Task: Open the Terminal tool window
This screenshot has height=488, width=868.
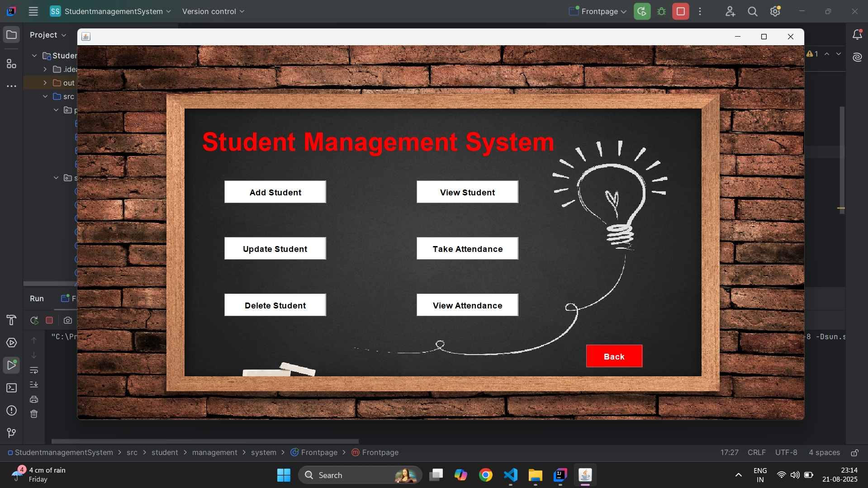Action: pos(11,388)
